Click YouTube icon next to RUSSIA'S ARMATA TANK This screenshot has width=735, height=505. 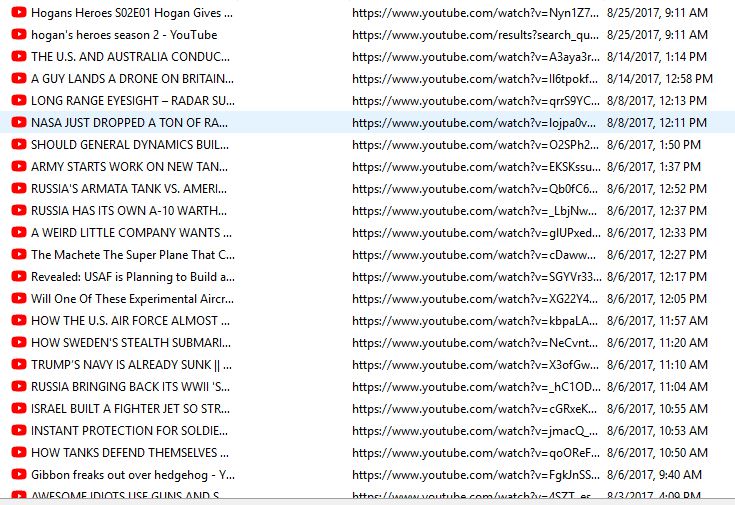19,188
